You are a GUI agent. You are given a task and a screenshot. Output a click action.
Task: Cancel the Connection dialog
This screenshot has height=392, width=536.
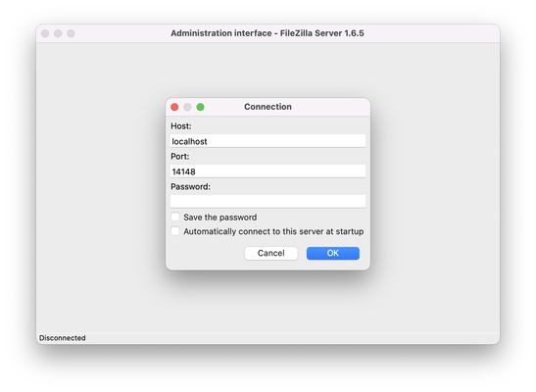[x=271, y=253]
